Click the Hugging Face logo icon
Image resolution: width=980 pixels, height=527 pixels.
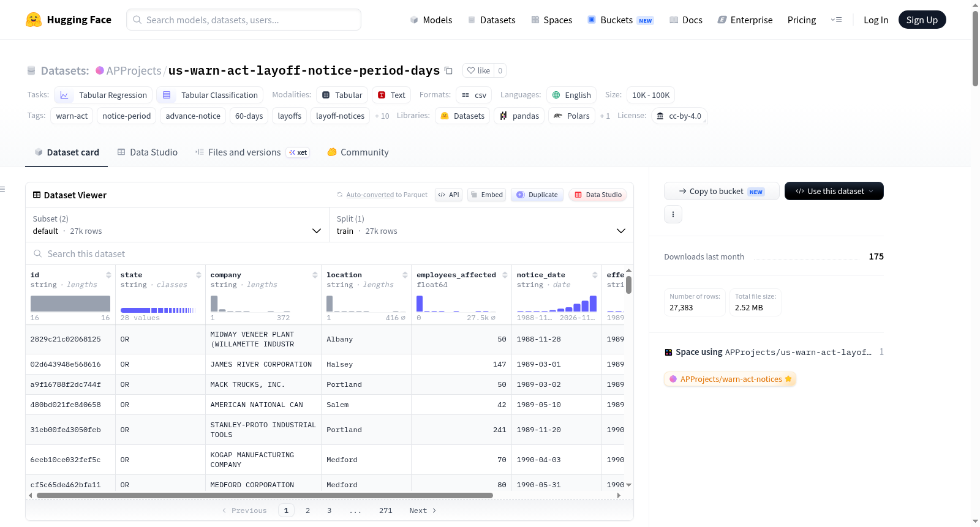click(x=34, y=20)
